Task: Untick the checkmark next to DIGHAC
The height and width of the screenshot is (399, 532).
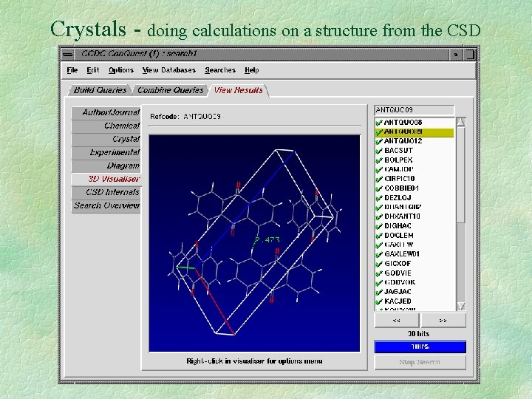Action: pyautogui.click(x=379, y=226)
